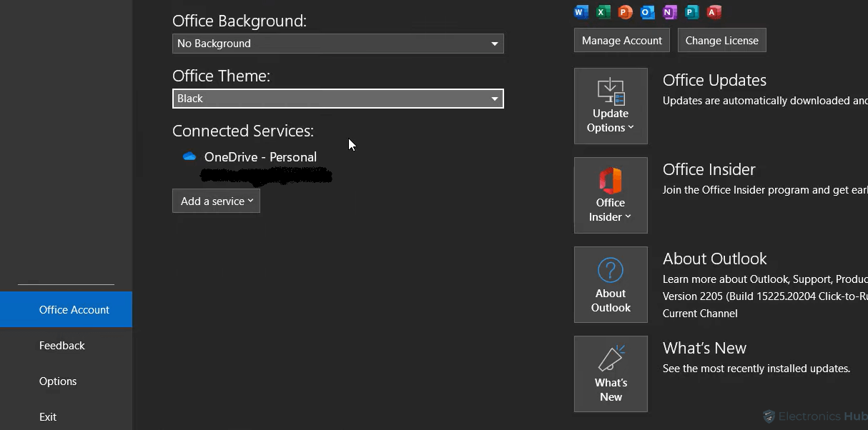Click the Publisher app icon
The image size is (868, 430).
pos(691,11)
